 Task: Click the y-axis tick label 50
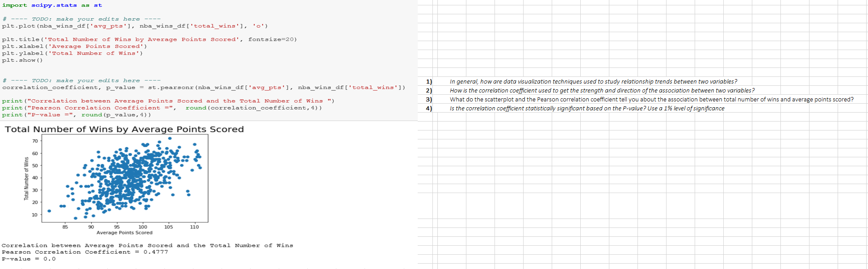(35, 166)
